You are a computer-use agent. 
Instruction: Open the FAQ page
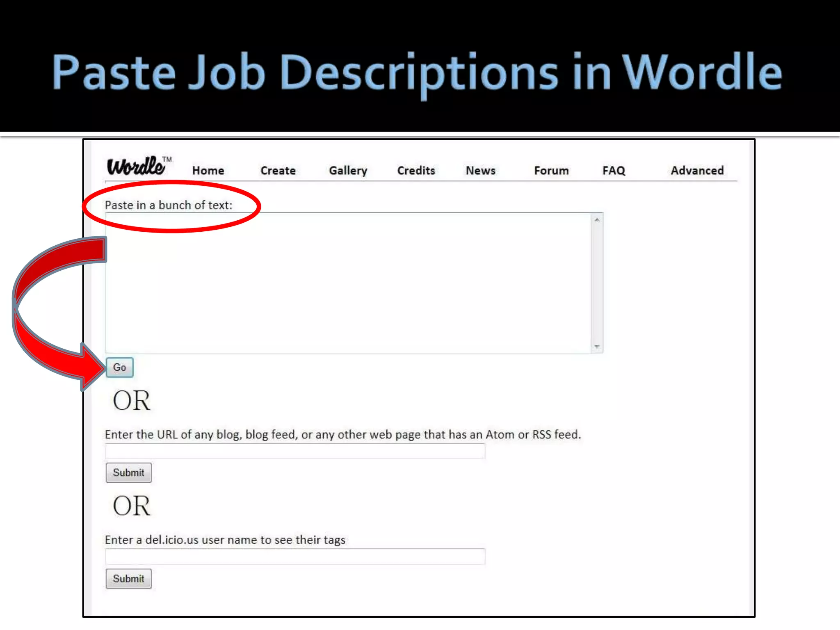pyautogui.click(x=614, y=171)
